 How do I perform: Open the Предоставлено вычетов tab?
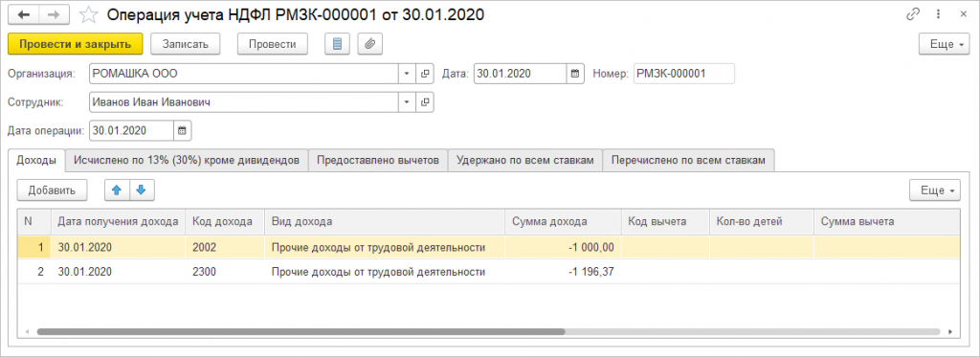pos(378,160)
